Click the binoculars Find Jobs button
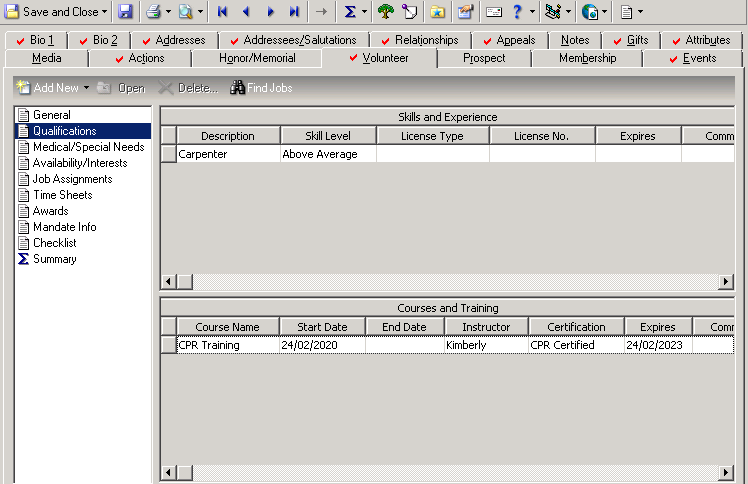 (x=261, y=88)
